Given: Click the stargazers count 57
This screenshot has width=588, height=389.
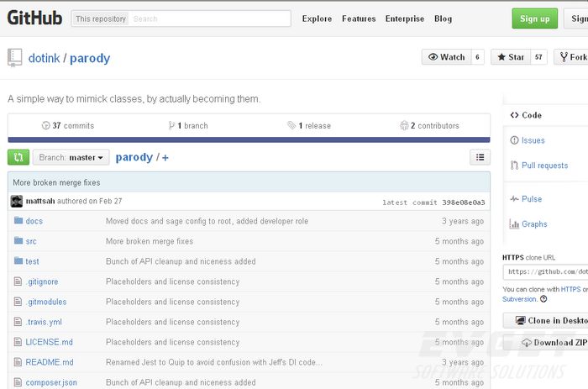Looking at the screenshot, I should (x=538, y=57).
